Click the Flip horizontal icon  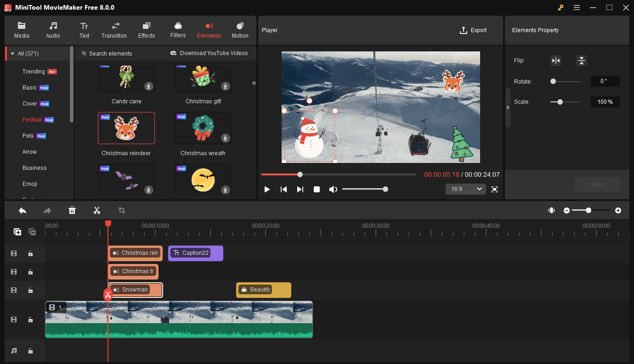point(556,61)
